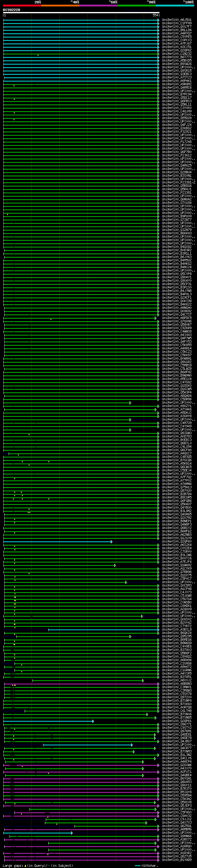
Task: Click the purple alignment bar for A8B8N3
Action: (x=82, y=684)
